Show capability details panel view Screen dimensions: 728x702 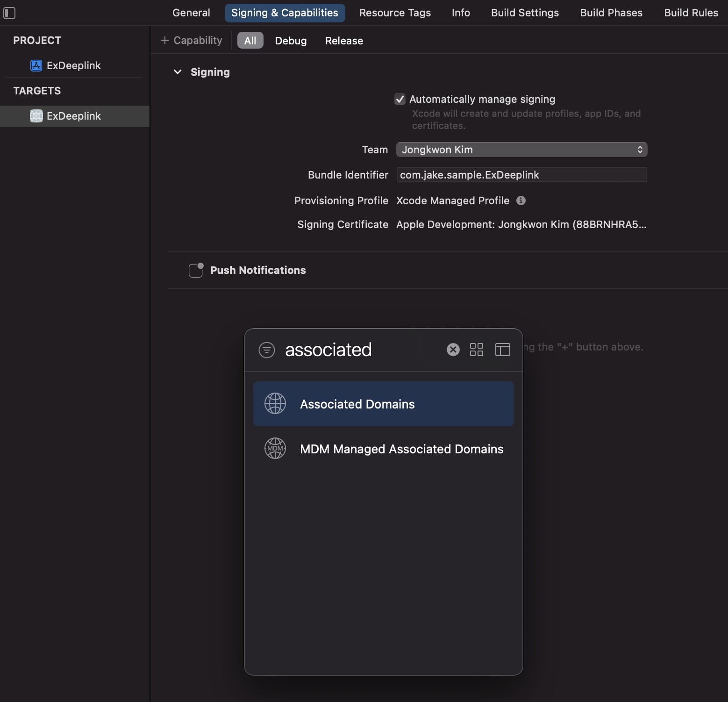(x=503, y=350)
